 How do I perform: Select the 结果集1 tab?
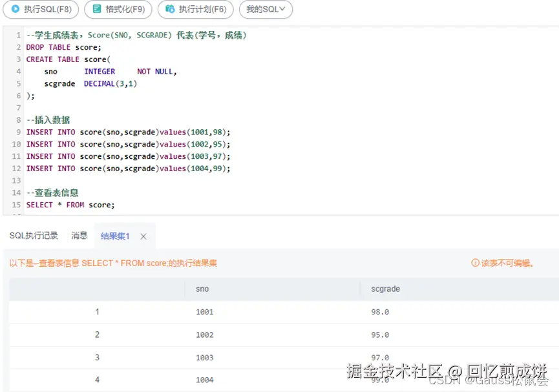click(x=115, y=236)
